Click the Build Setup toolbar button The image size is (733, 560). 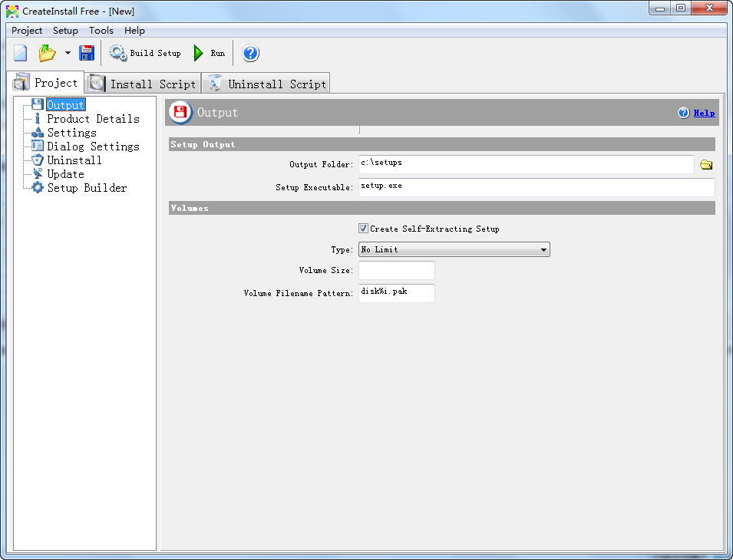[x=146, y=53]
